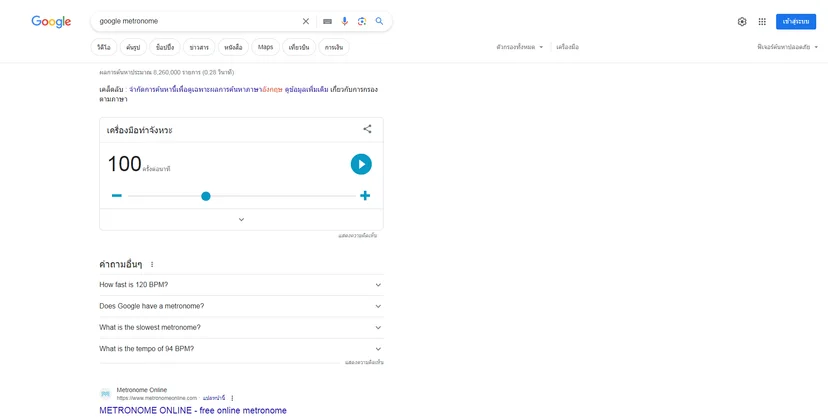The image size is (828, 419).
Task: Click the ดูข้อมูลเพิ่มเติม learn more link
Action: (306, 89)
